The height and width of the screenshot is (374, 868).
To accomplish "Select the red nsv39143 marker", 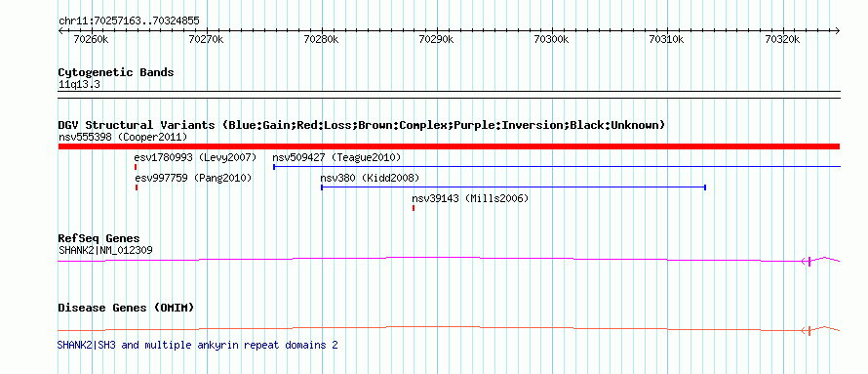I will [414, 208].
